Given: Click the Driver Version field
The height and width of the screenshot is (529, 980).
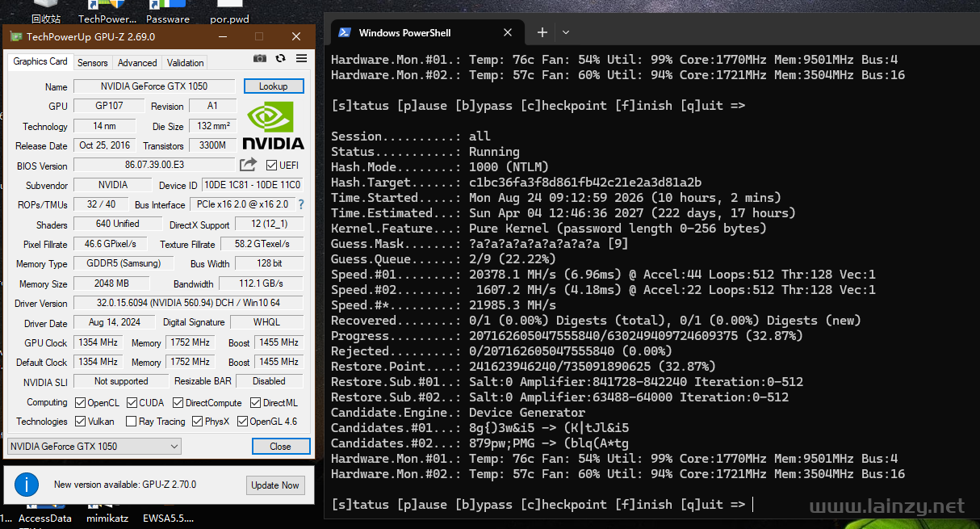Looking at the screenshot, I should point(188,303).
